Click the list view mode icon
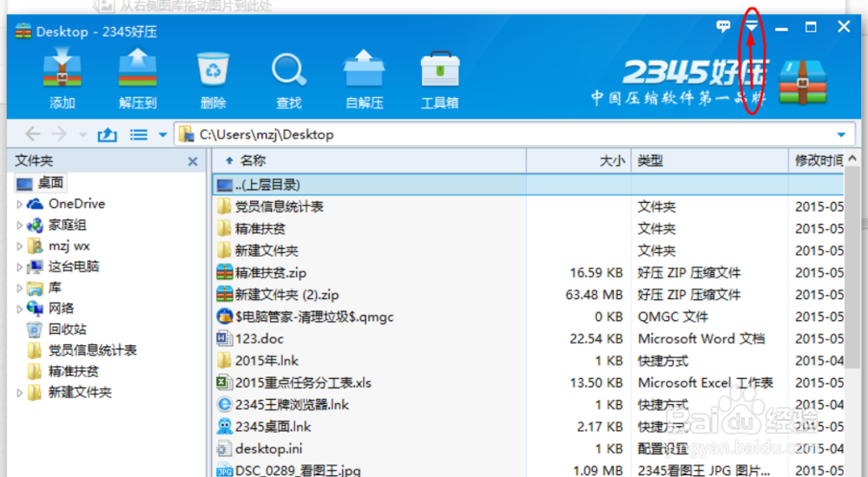Viewport: 868px width, 477px height. point(138,134)
